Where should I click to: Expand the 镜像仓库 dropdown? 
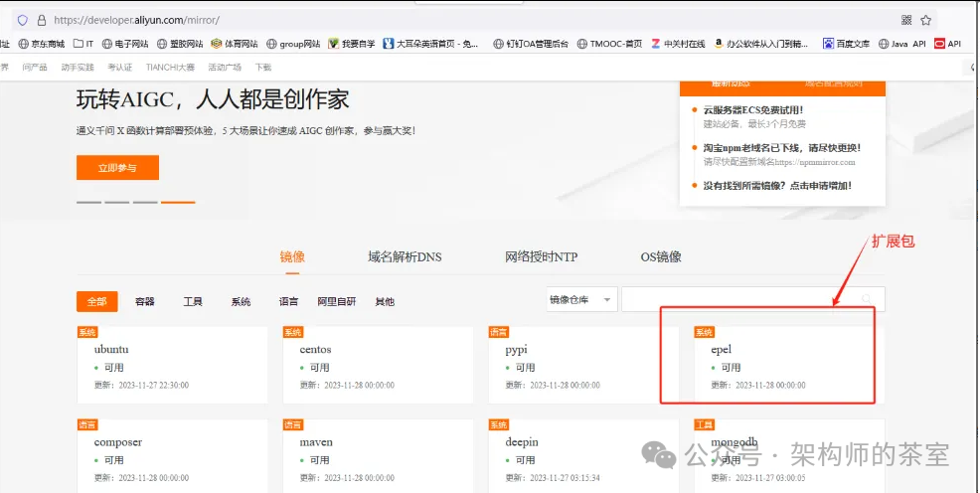pyautogui.click(x=581, y=299)
